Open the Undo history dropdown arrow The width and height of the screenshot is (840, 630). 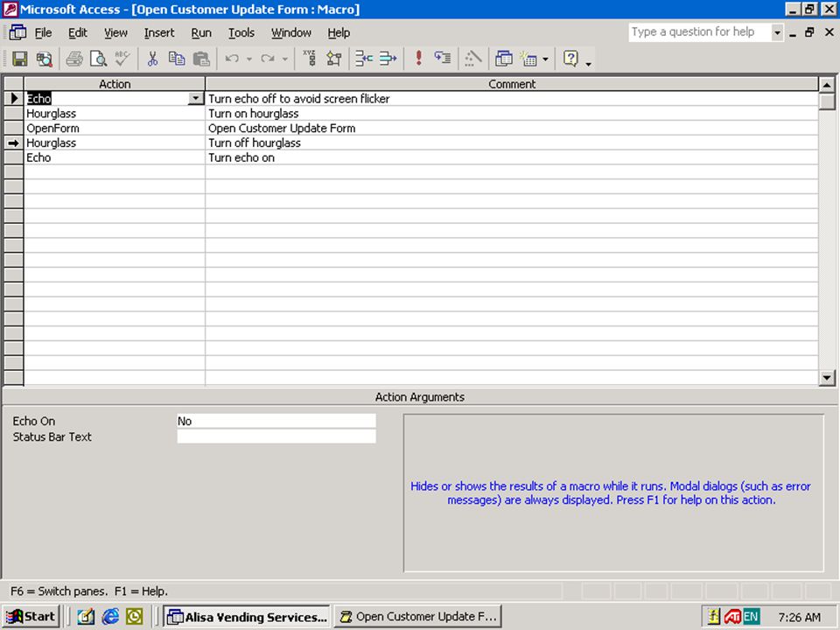[249, 59]
